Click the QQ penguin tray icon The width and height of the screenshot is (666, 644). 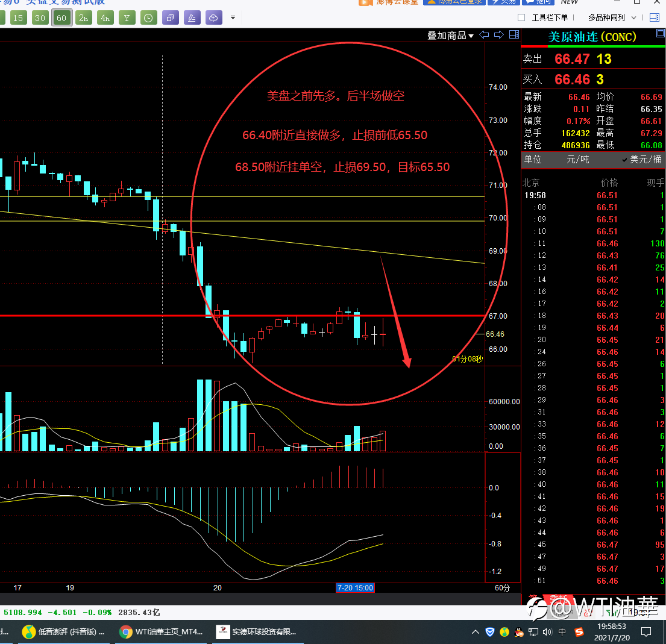[518, 632]
